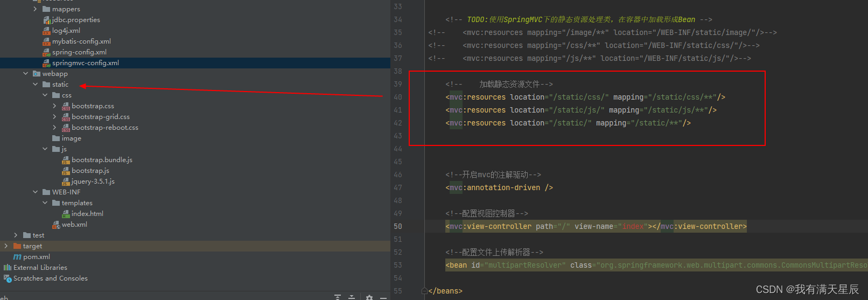Select the WEB-INF folder label
868x300 pixels.
click(x=66, y=192)
